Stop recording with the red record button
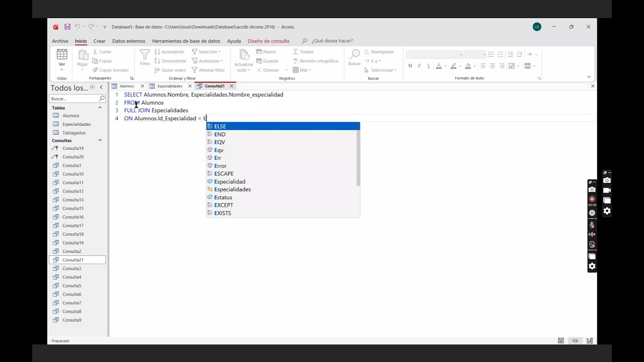This screenshot has width=644, height=362. pyautogui.click(x=592, y=199)
